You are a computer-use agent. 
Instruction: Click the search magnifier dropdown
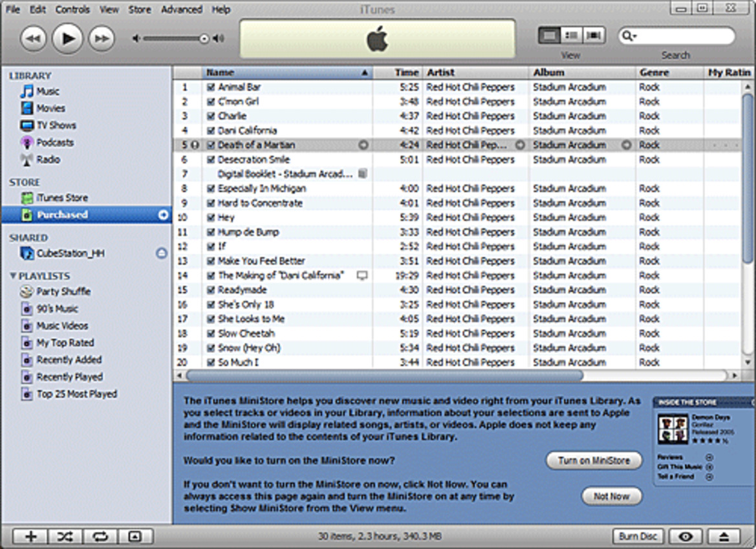[629, 36]
